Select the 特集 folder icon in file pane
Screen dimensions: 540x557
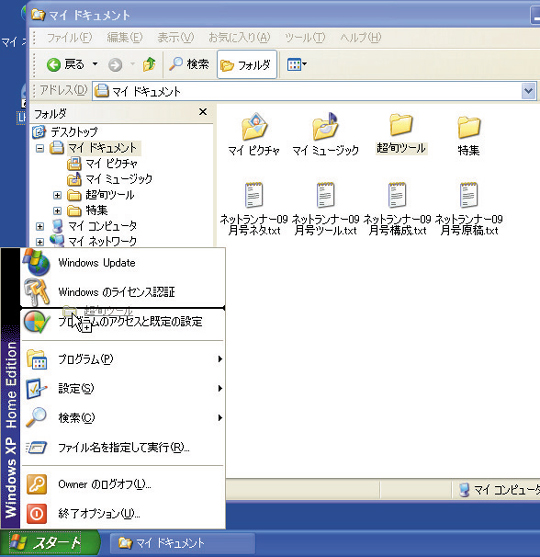click(469, 127)
